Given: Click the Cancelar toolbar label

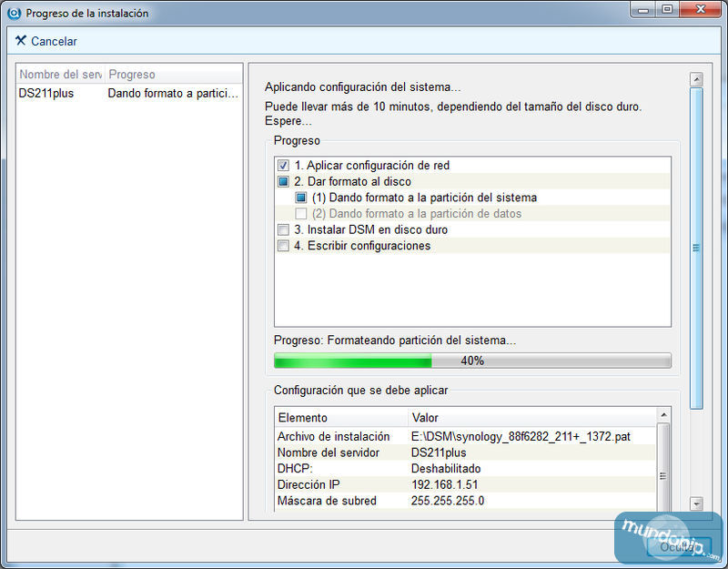Looking at the screenshot, I should point(54,41).
